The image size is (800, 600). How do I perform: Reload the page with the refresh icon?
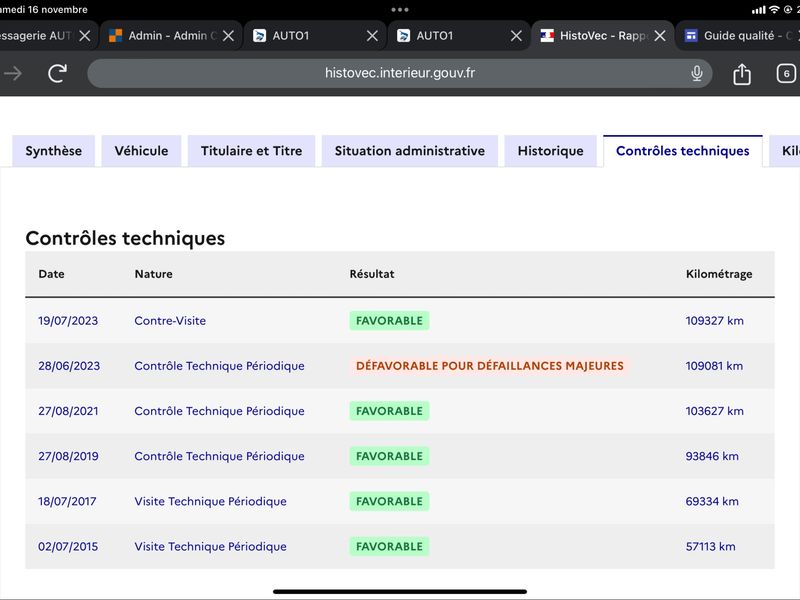click(x=57, y=73)
